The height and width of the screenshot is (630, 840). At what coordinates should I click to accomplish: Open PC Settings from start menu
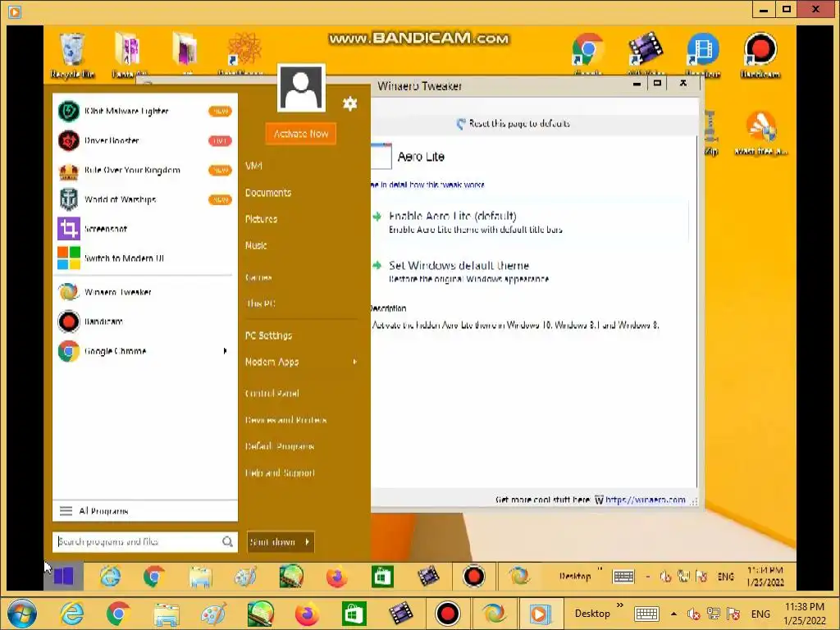[x=269, y=336]
